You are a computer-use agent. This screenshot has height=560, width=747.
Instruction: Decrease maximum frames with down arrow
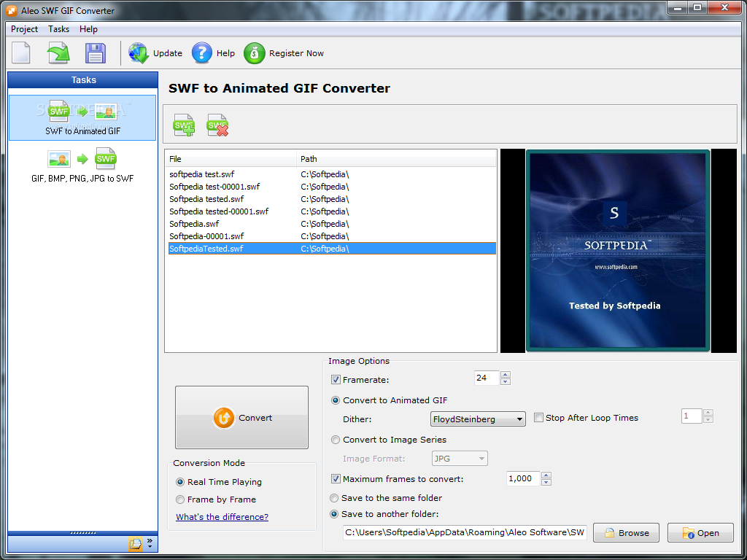pos(546,483)
